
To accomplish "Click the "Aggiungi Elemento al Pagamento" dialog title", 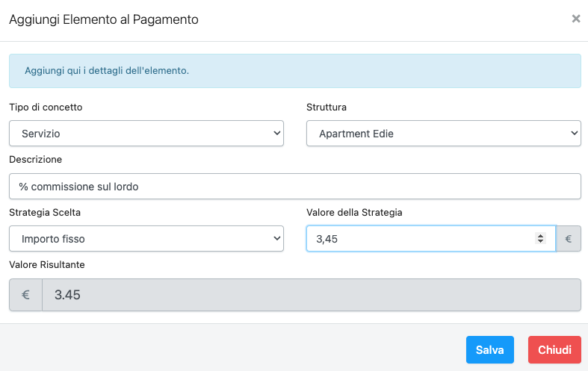I will pos(104,20).
